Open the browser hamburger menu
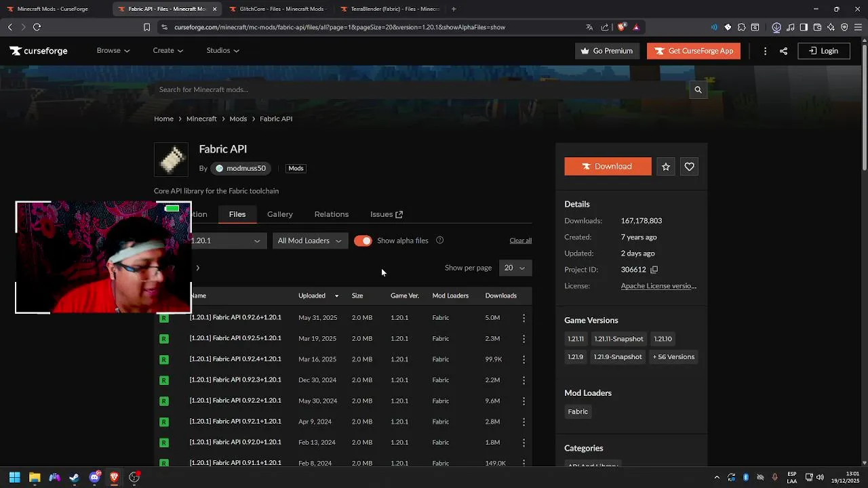This screenshot has width=868, height=488. click(x=858, y=27)
